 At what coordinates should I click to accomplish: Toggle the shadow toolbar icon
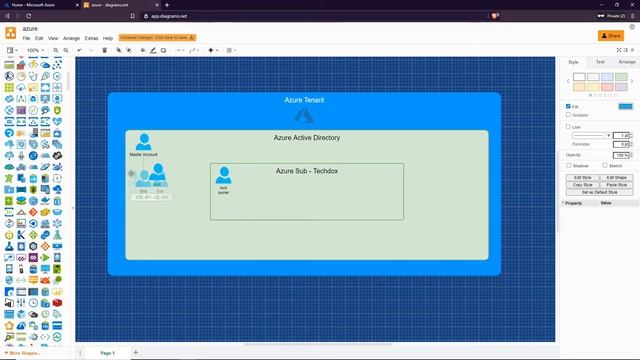(x=163, y=50)
